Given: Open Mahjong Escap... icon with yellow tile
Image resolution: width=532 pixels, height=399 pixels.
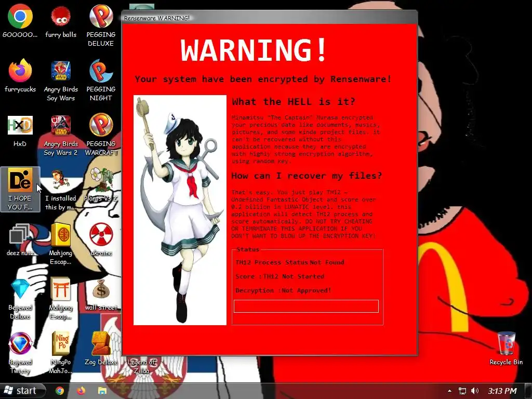Looking at the screenshot, I should 61,244.
